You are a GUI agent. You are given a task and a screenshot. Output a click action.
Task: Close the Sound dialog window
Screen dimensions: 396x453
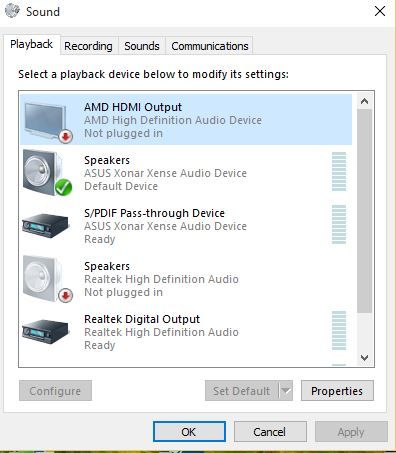pos(380,11)
